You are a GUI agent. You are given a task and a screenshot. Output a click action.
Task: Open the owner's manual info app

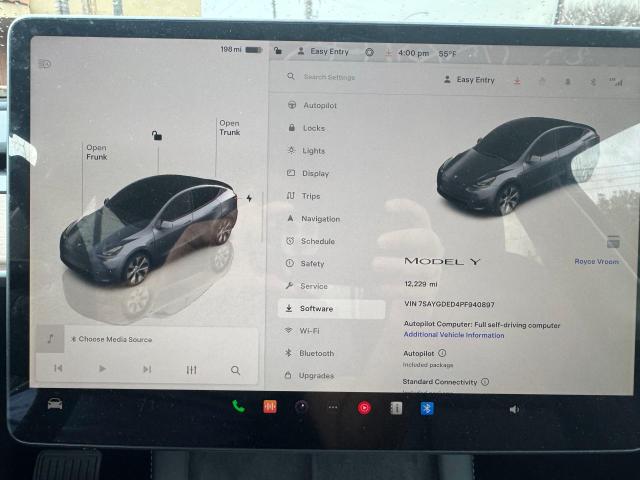(x=396, y=408)
